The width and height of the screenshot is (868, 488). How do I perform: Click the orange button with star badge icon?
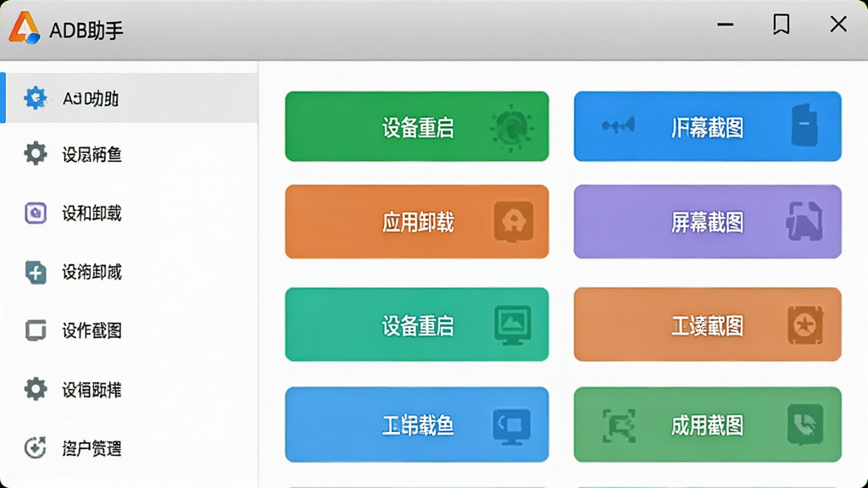(708, 324)
